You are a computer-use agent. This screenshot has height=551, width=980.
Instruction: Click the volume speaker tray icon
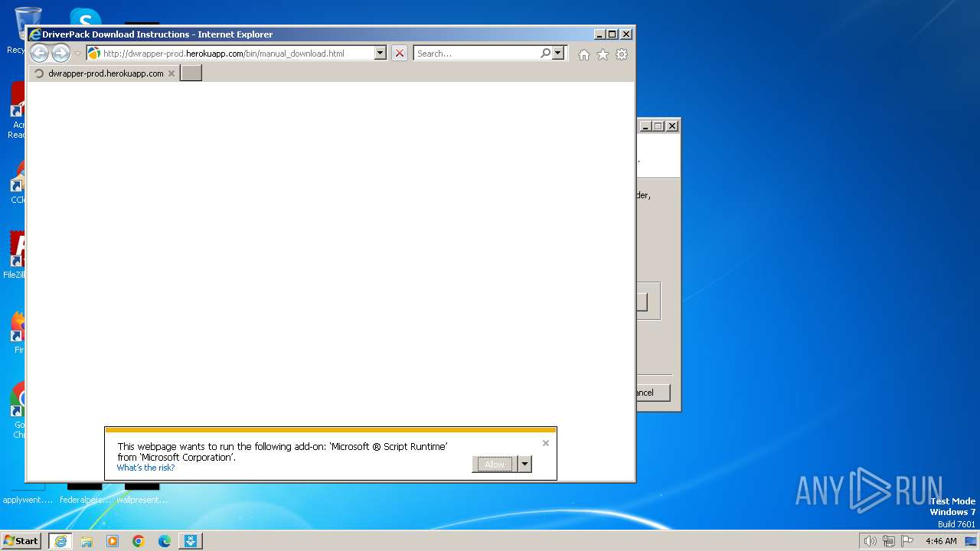click(x=870, y=541)
